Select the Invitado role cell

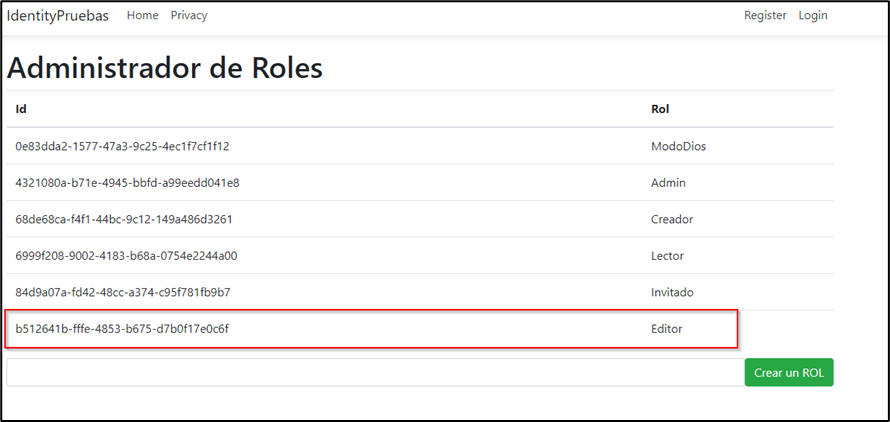pyautogui.click(x=672, y=292)
